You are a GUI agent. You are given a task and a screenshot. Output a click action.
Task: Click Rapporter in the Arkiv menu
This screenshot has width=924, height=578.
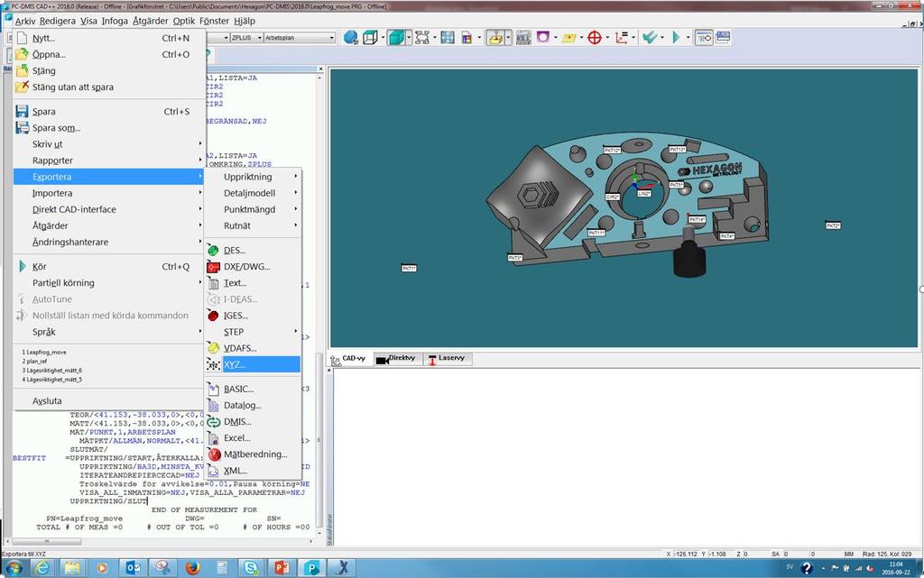109,161
